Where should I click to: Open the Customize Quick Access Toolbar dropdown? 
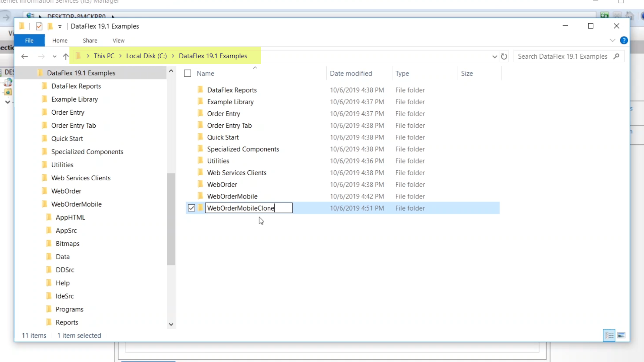point(60,26)
